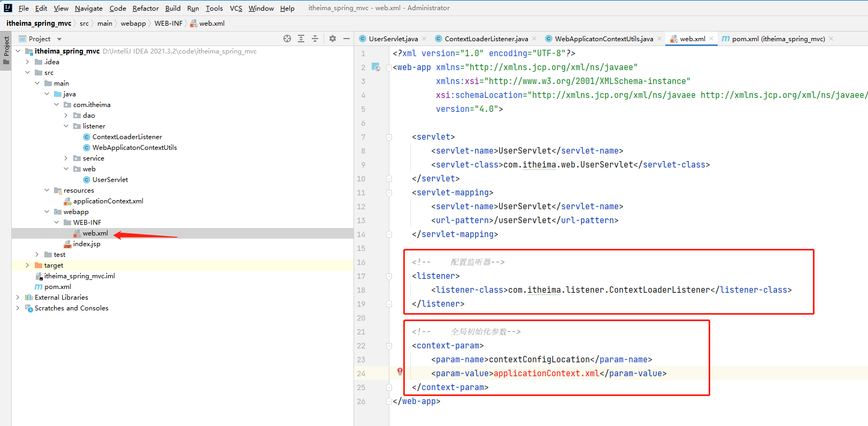The width and height of the screenshot is (868, 426).
Task: Click the WebApplicatonContextUtils class icon in tree
Action: 87,148
